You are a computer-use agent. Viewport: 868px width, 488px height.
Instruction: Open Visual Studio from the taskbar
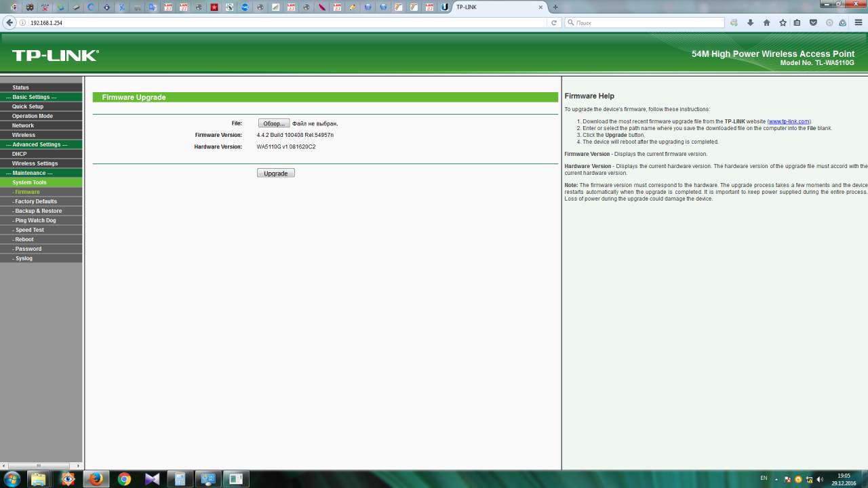click(152, 479)
